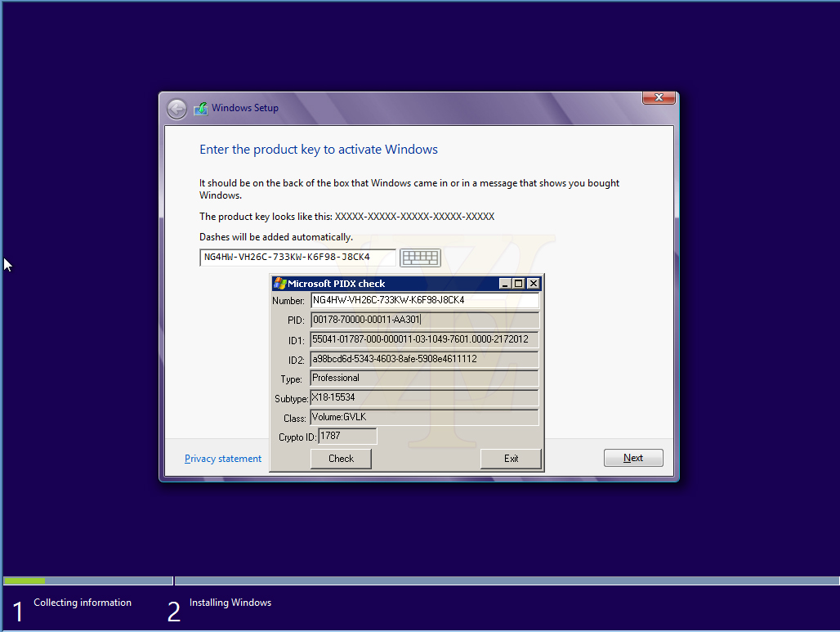Click the Class field Volume:GVLK
Screen dimensions: 840x632
click(424, 418)
